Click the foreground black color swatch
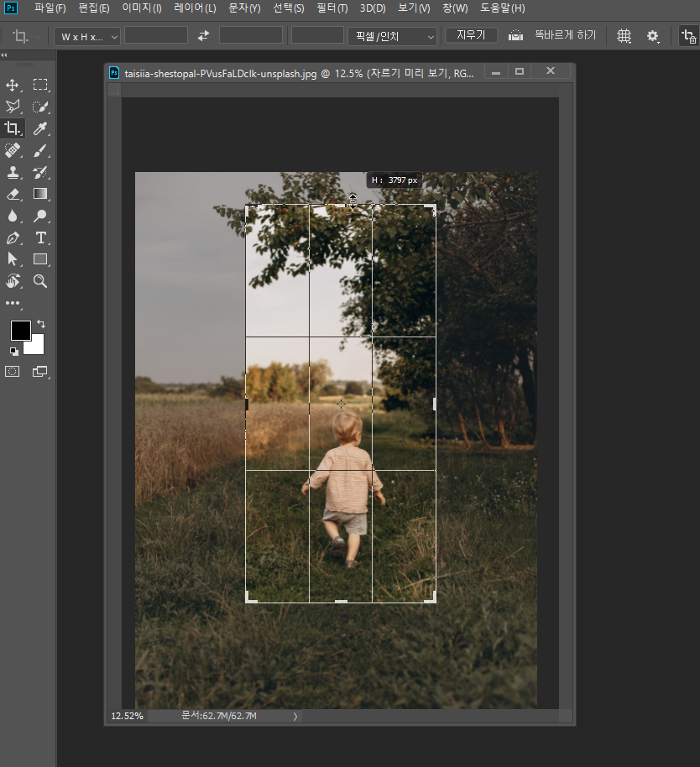The height and width of the screenshot is (767, 700). tap(19, 330)
